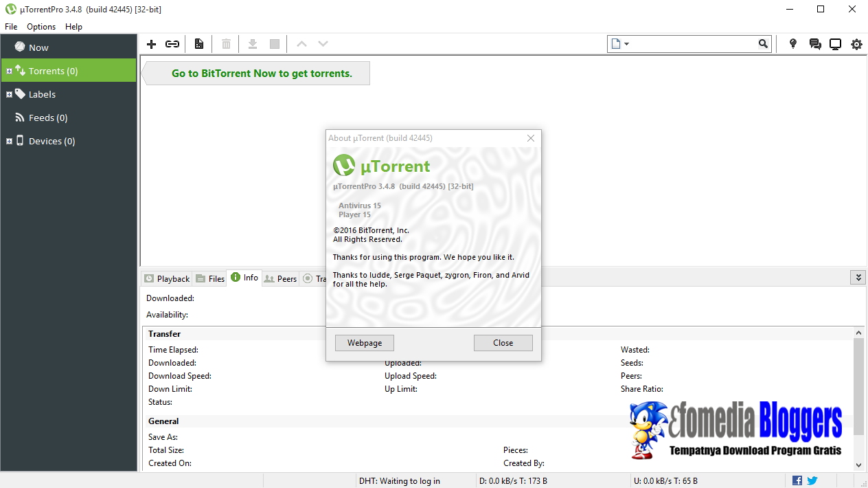The width and height of the screenshot is (868, 488).
Task: Open the Options menu
Action: click(x=41, y=27)
